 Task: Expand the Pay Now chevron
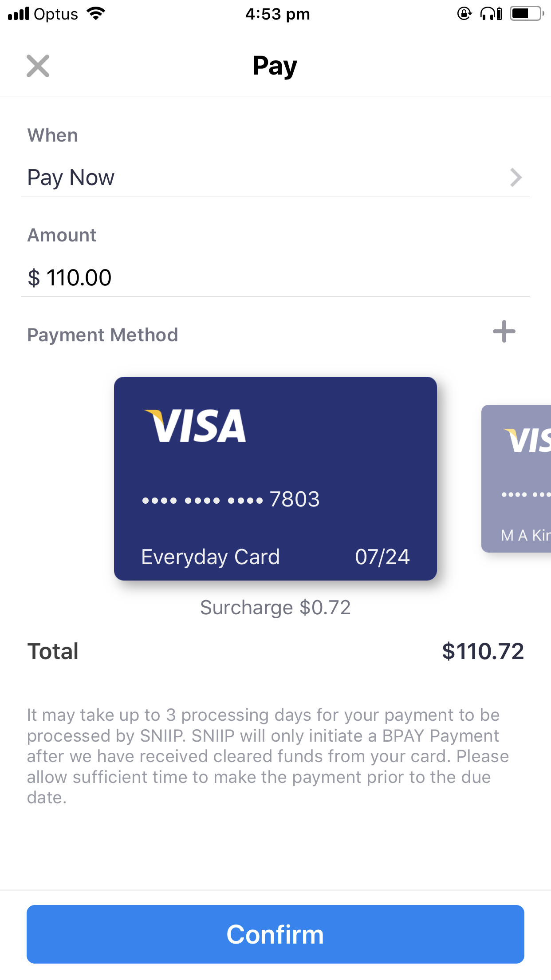pos(516,178)
